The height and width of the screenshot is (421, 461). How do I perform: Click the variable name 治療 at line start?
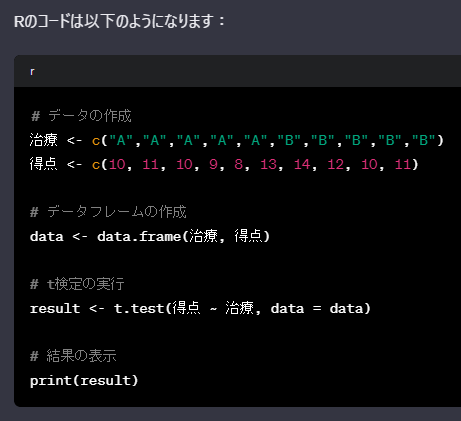point(44,140)
